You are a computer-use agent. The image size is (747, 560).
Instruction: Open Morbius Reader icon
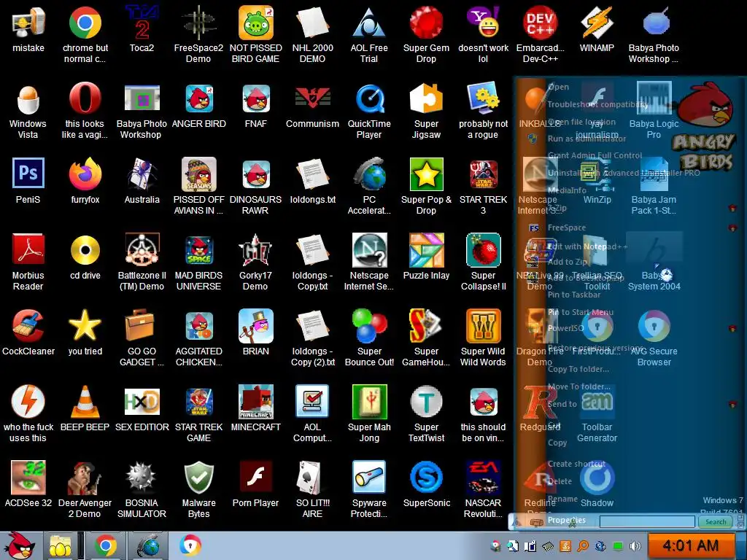point(28,250)
